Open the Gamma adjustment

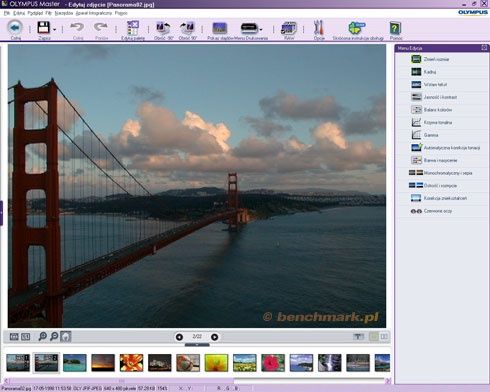(x=442, y=135)
